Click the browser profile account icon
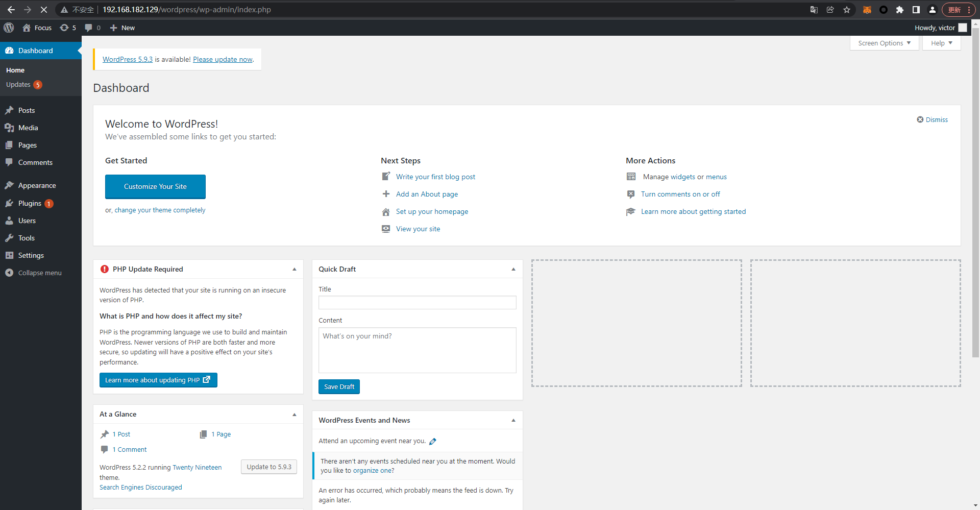Image resolution: width=980 pixels, height=510 pixels. click(933, 10)
